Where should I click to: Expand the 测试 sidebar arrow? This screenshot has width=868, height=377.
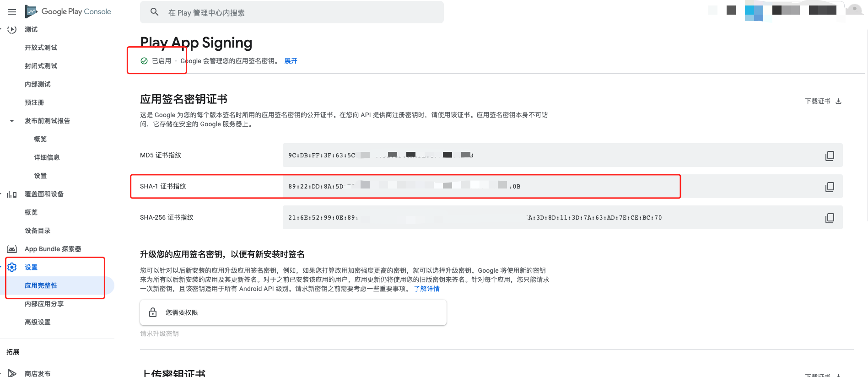(1, 29)
